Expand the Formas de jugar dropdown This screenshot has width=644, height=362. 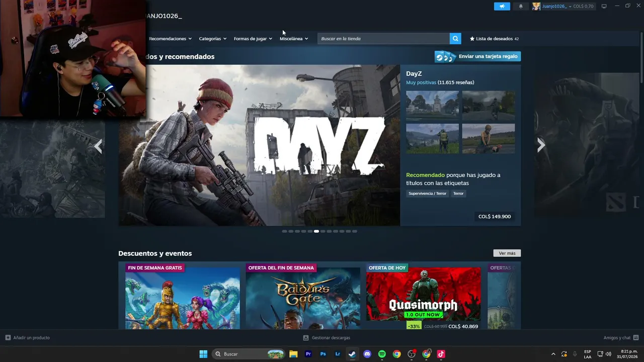[x=253, y=39]
